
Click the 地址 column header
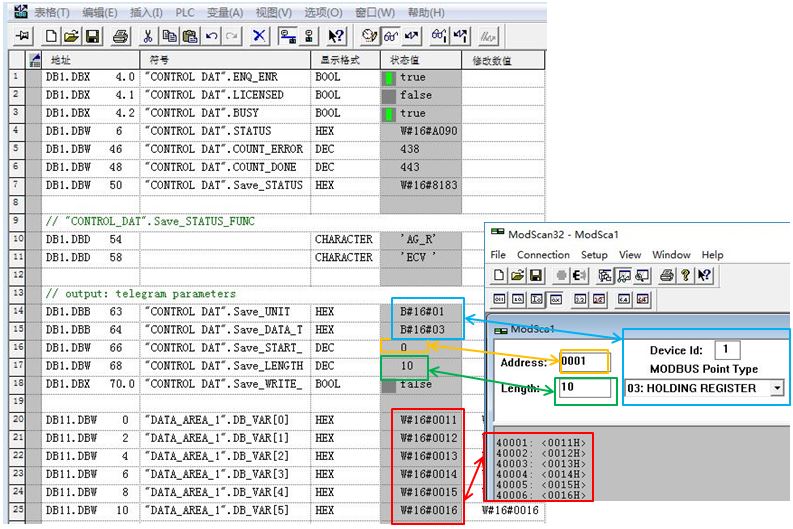tap(91, 60)
